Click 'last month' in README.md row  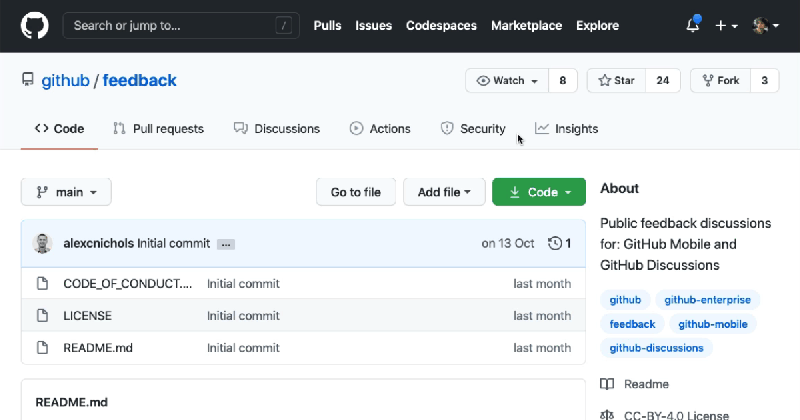point(542,348)
